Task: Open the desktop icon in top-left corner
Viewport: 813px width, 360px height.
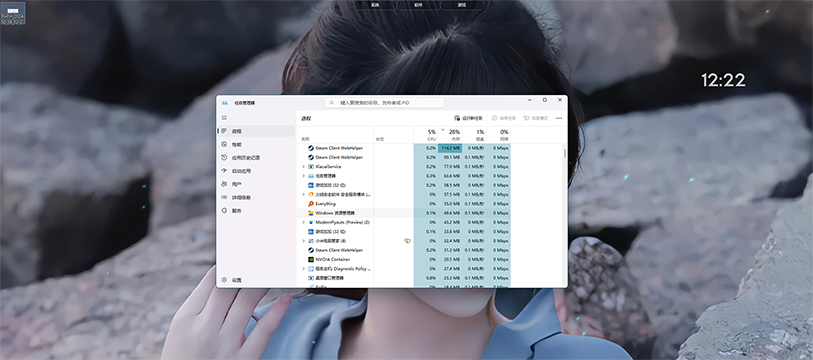Action: click(x=13, y=13)
